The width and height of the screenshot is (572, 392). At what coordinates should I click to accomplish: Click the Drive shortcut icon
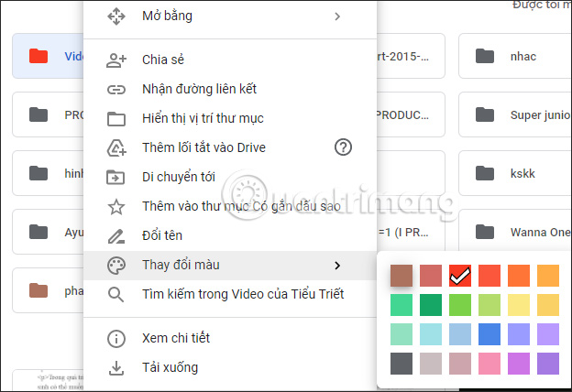tap(116, 147)
